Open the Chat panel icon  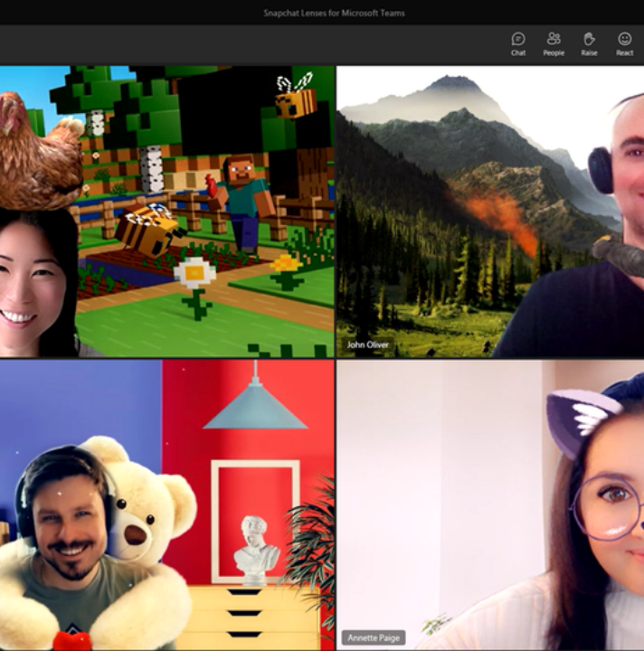[x=517, y=43]
